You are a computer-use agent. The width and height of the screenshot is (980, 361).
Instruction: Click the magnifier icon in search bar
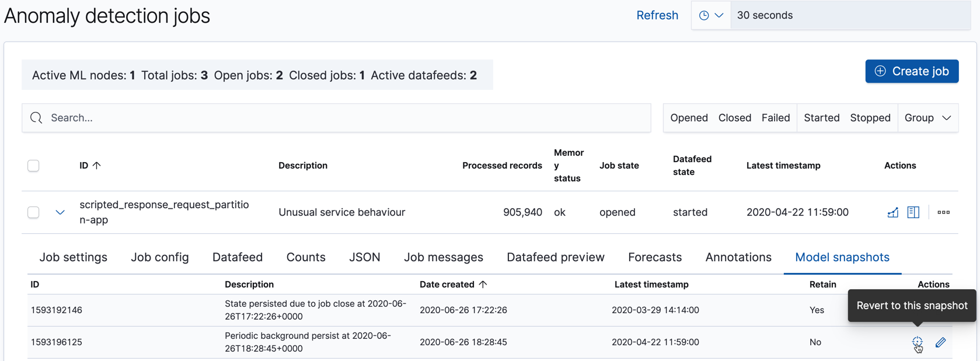(36, 118)
